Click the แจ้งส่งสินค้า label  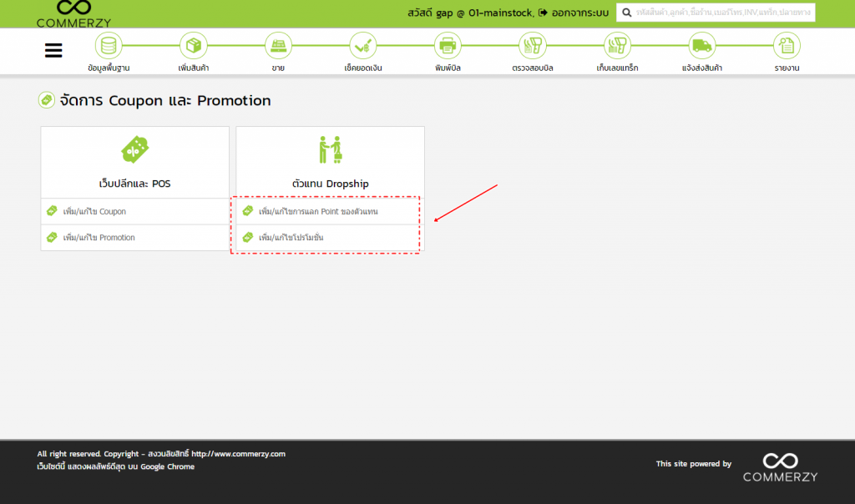click(x=702, y=68)
